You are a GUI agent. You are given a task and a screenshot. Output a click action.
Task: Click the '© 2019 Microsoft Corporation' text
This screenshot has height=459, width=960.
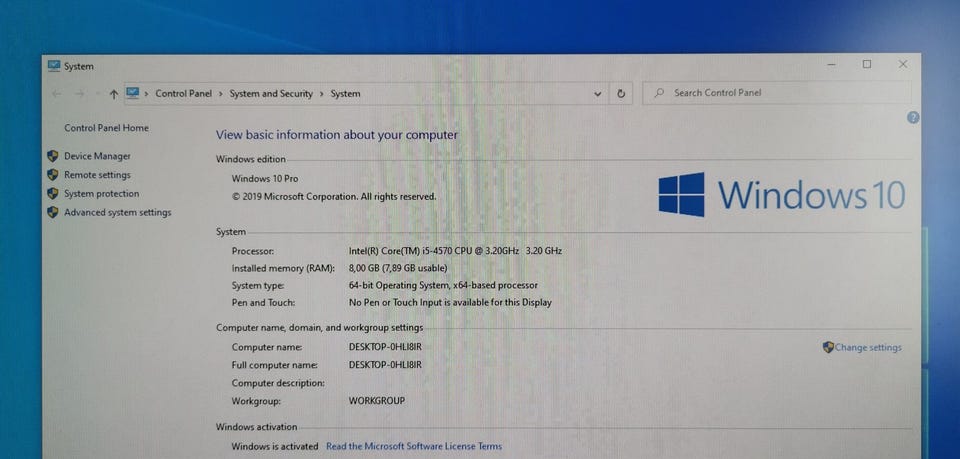(334, 197)
